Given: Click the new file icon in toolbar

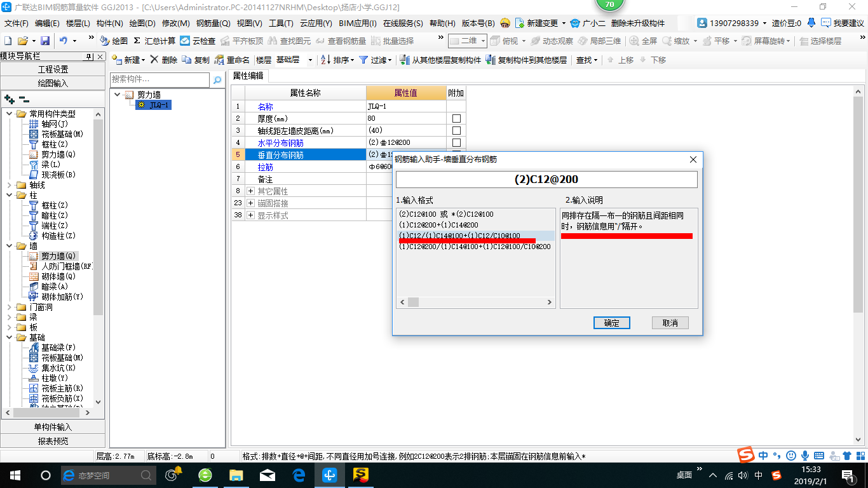Looking at the screenshot, I should click(x=8, y=41).
